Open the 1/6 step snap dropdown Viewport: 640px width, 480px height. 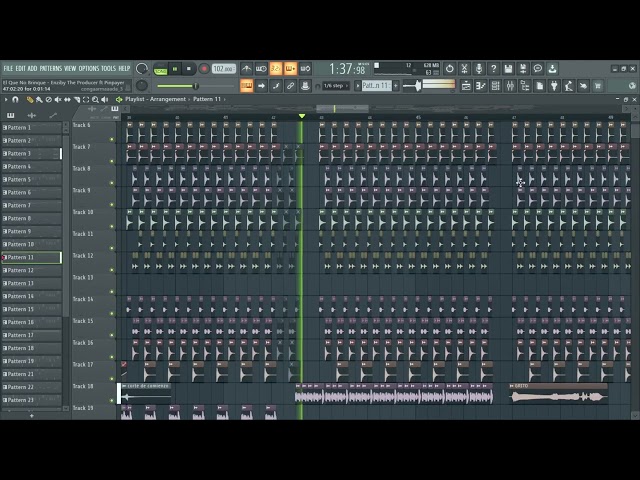336,86
